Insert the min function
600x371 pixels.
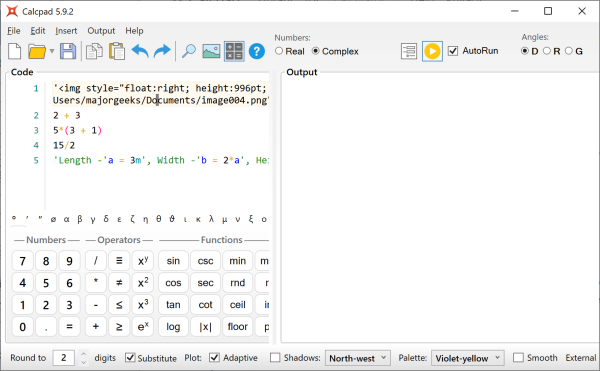(x=238, y=261)
